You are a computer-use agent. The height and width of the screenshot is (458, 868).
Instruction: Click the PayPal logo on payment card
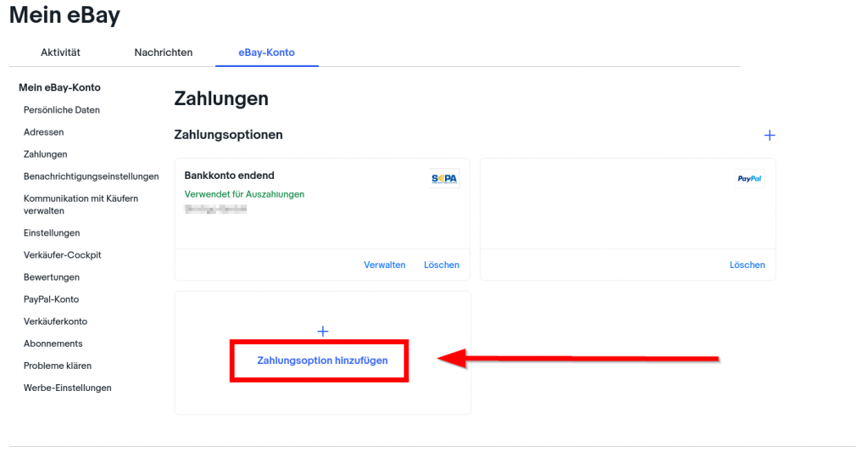pyautogui.click(x=749, y=178)
